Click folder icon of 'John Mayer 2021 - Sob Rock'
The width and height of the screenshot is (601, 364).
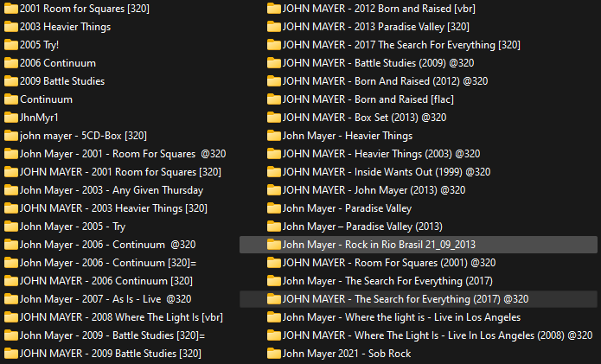click(273, 354)
